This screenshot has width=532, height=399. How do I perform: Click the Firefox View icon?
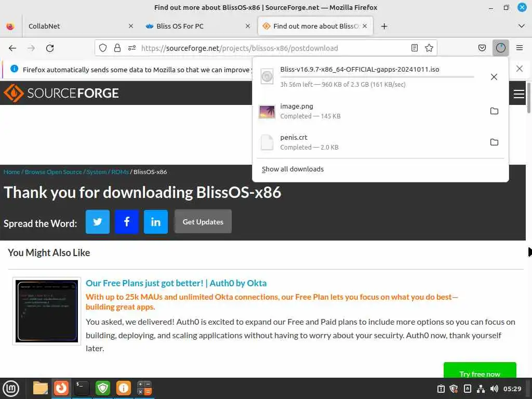point(10,26)
